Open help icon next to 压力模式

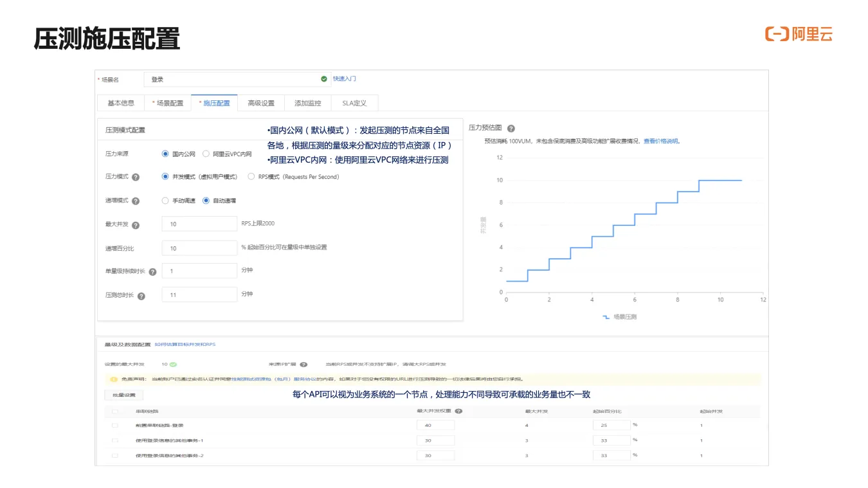click(136, 177)
